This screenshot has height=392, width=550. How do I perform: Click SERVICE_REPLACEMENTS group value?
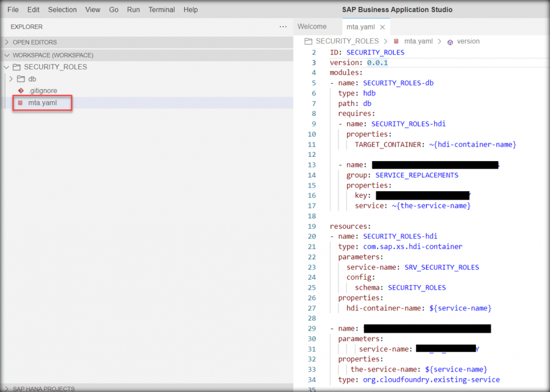[417, 175]
